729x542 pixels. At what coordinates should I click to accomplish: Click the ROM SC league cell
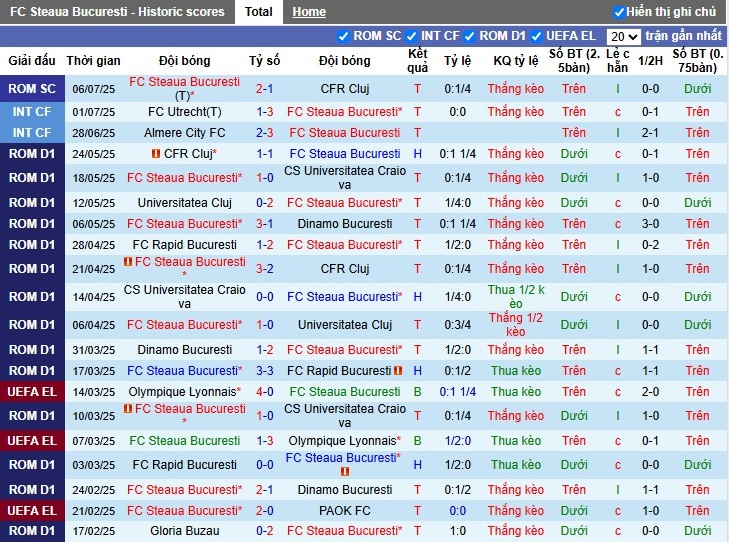coord(32,88)
